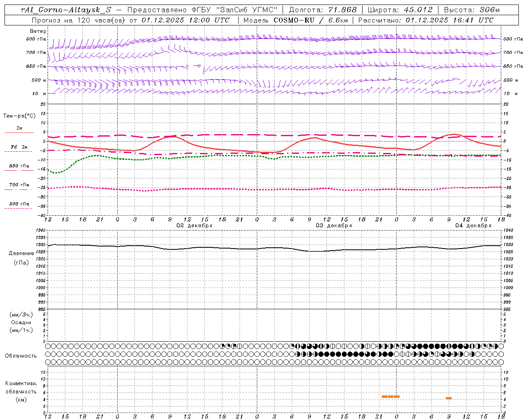This screenshot has height=420, width=525.
Task: Click the 1040 tick on left pressure axis
Action: pos(40,231)
